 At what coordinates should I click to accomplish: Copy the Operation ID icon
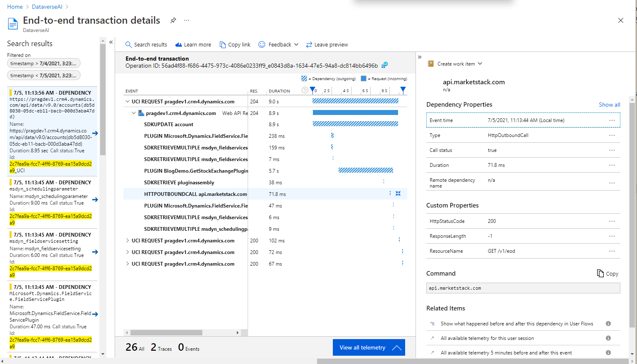(x=385, y=65)
